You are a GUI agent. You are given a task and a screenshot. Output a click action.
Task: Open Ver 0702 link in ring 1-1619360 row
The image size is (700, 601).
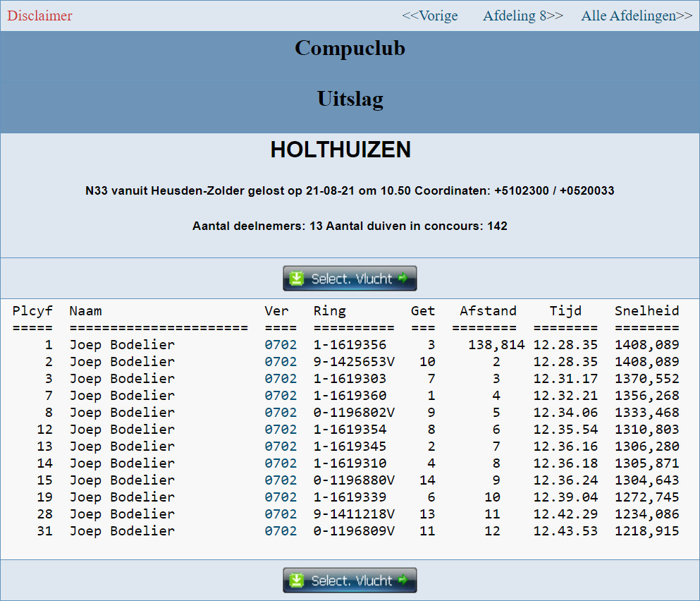281,396
